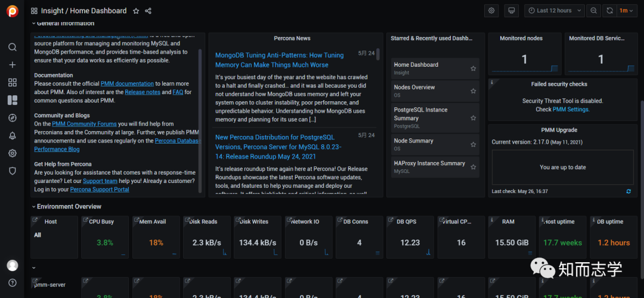Star the Node Summary entry

pos(473,144)
